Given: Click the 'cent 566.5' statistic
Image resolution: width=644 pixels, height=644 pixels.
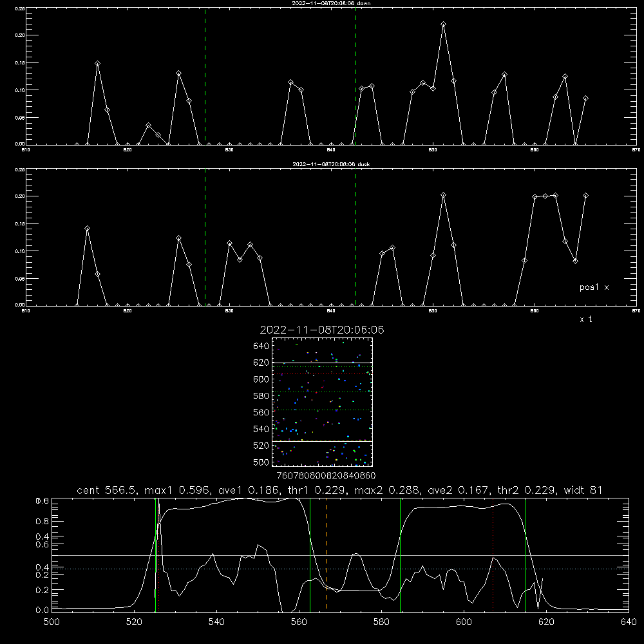Looking at the screenshot, I should (108, 490).
